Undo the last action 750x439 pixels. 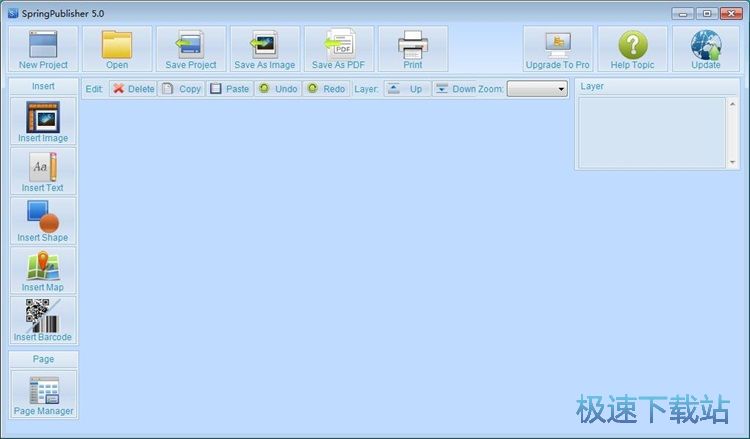pyautogui.click(x=278, y=89)
